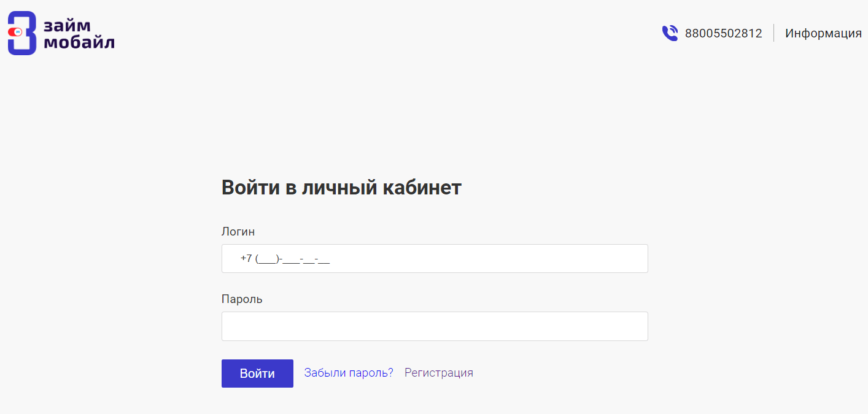Open the Информация menu

coord(823,33)
